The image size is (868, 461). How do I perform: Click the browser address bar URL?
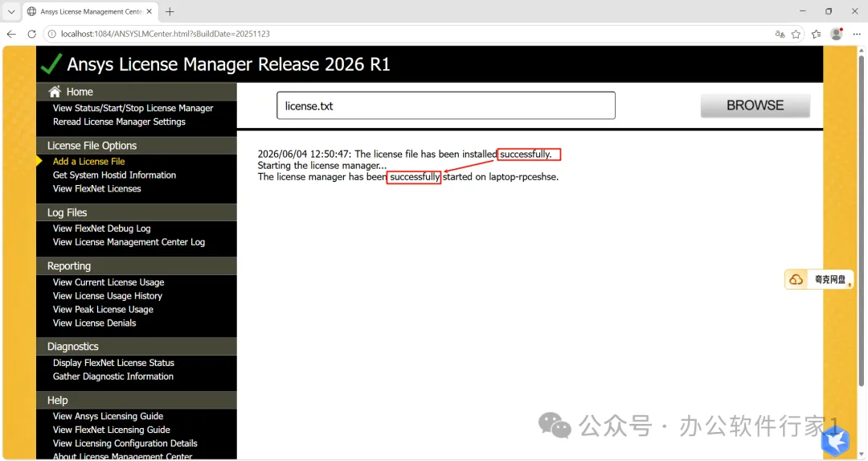165,34
